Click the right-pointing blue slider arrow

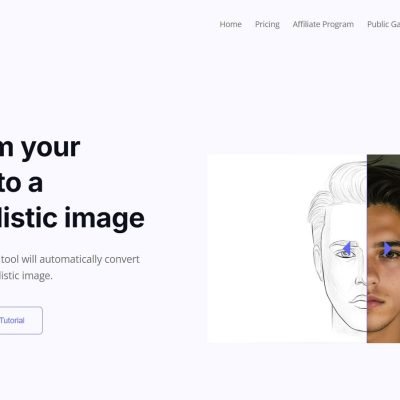[388, 249]
